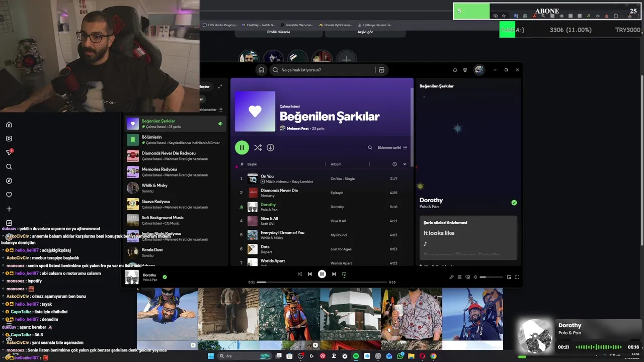This screenshot has height=362, width=644.
Task: Skip to the next track
Action: tap(334, 274)
